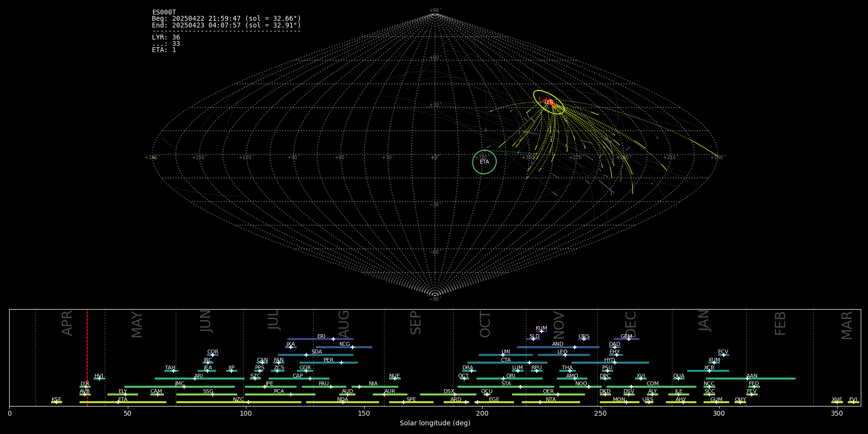Select the URS shower marker in timeline
The height and width of the screenshot is (434, 868).
pos(649,402)
